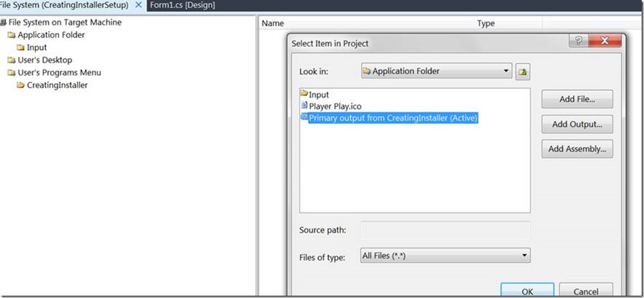Switch to Form1.cs [Design] tab
This screenshot has width=644, height=298.
point(182,5)
